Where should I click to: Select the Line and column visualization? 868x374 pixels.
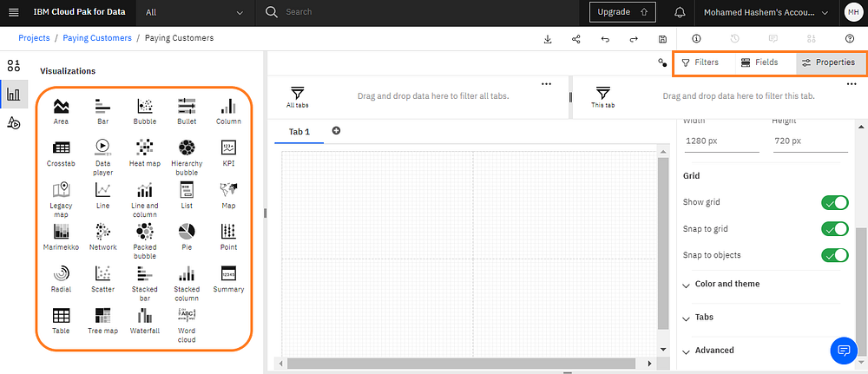click(145, 200)
